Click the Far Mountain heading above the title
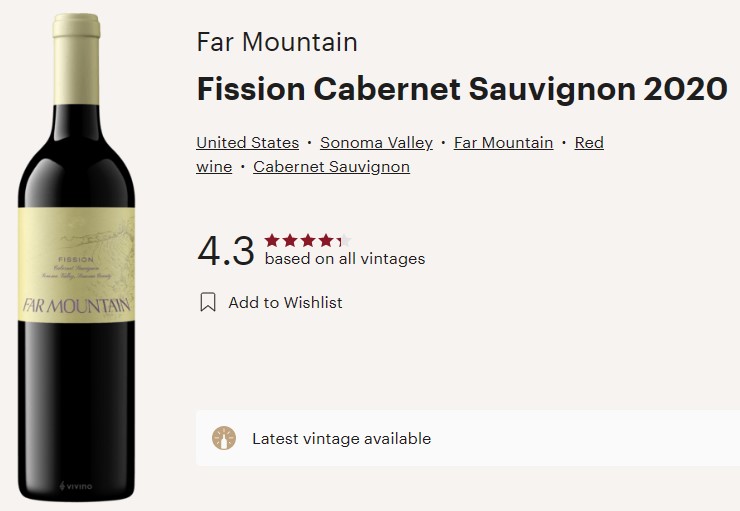The height and width of the screenshot is (511, 740). pos(277,43)
